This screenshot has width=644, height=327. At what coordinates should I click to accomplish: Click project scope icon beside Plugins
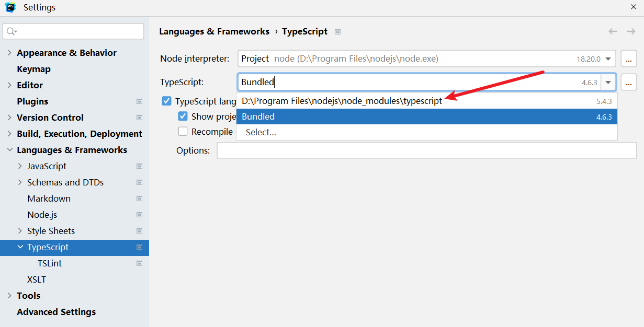pyautogui.click(x=139, y=101)
